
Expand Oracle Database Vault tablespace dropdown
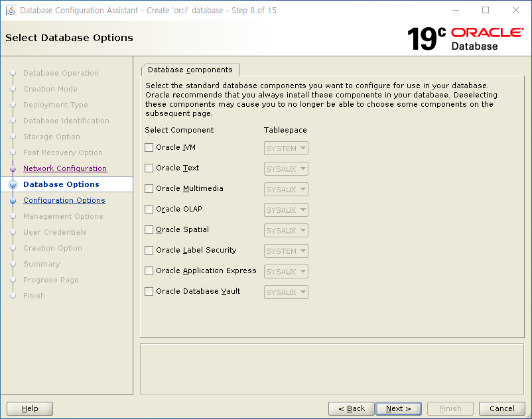pyautogui.click(x=286, y=292)
